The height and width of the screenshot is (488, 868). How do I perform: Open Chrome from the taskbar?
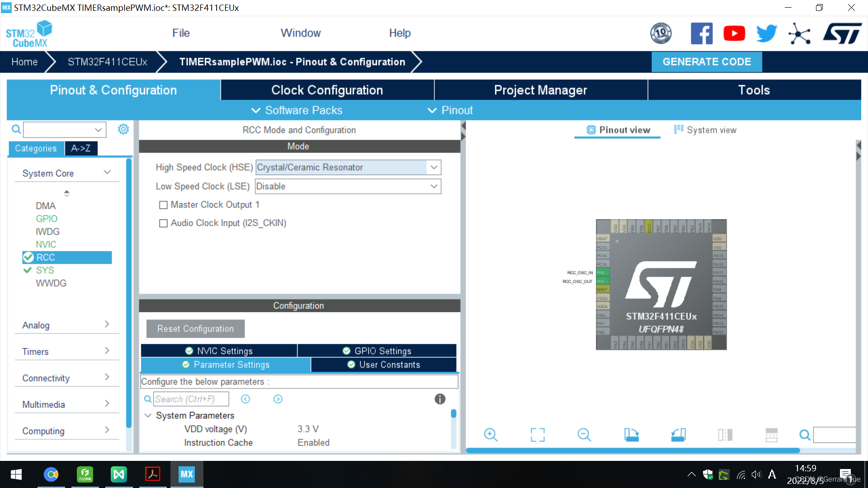coord(51,474)
